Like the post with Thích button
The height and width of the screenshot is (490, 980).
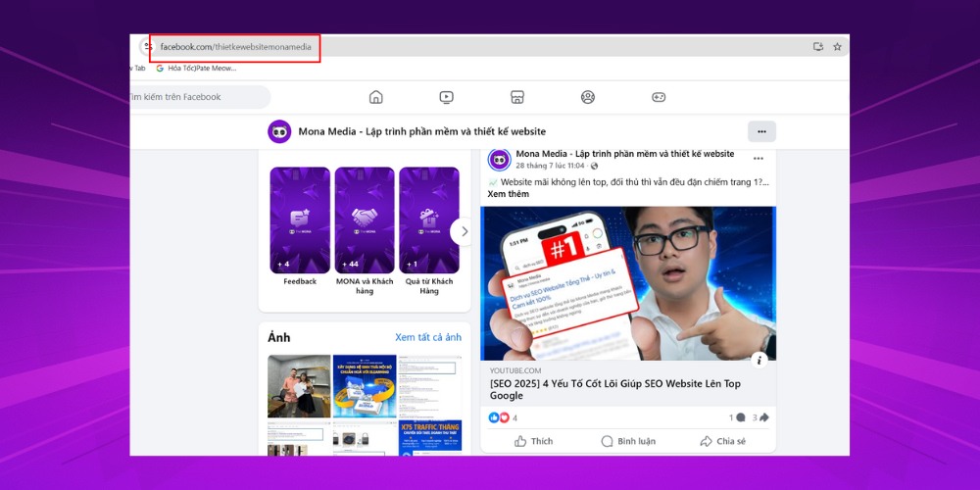pyautogui.click(x=533, y=441)
